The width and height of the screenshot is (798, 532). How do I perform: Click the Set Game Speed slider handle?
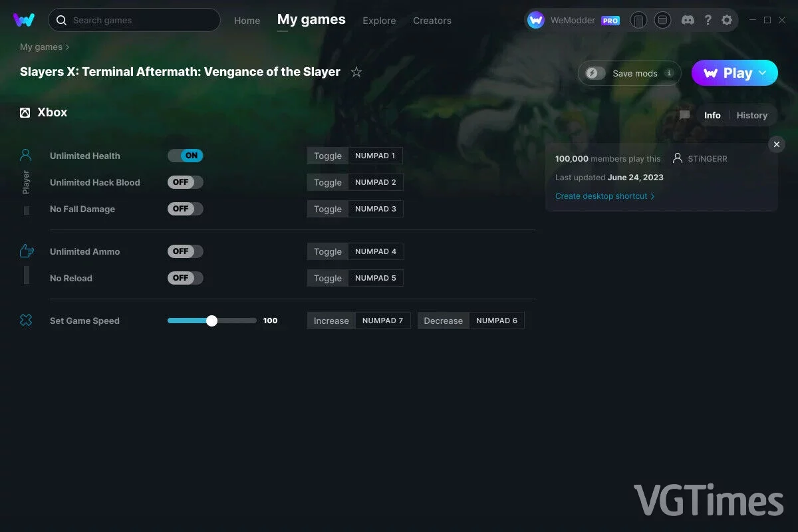tap(211, 321)
